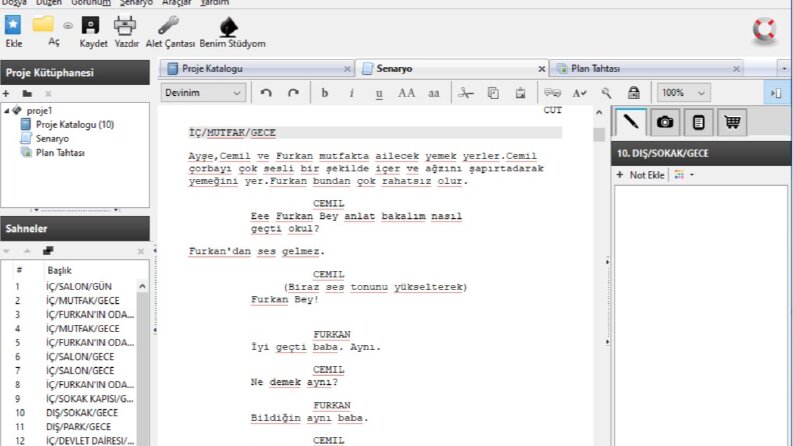Viewport: 793px width, 446px height.
Task: Click the Başlık column header
Action: tap(59, 271)
